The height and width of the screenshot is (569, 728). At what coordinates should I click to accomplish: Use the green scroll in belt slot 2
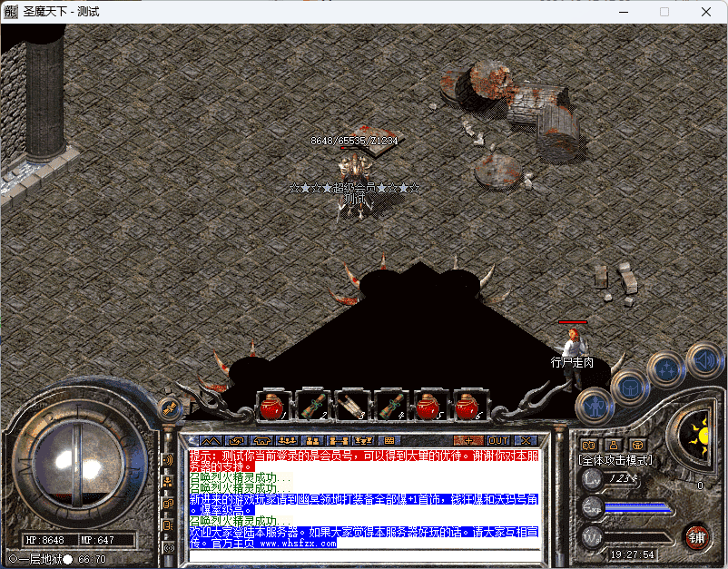click(312, 406)
